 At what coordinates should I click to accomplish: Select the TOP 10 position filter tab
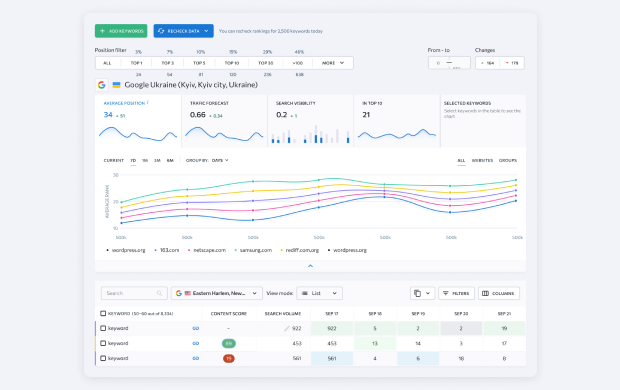(232, 63)
